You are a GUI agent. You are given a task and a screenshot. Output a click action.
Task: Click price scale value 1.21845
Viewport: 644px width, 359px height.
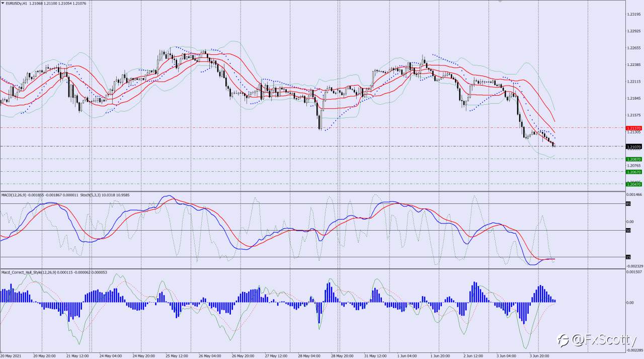coord(634,99)
